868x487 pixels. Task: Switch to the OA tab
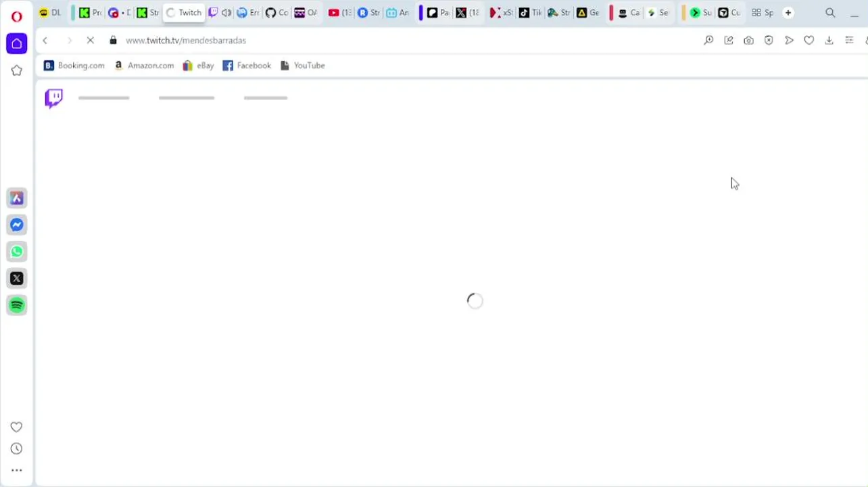[306, 13]
